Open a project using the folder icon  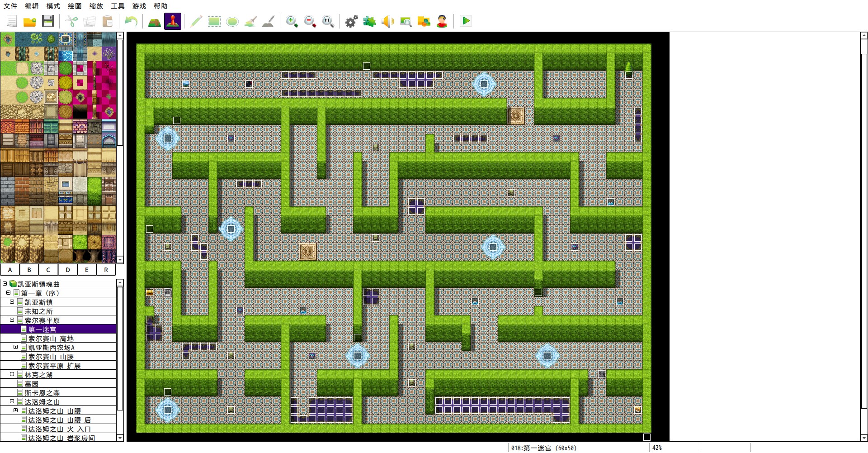click(x=30, y=21)
